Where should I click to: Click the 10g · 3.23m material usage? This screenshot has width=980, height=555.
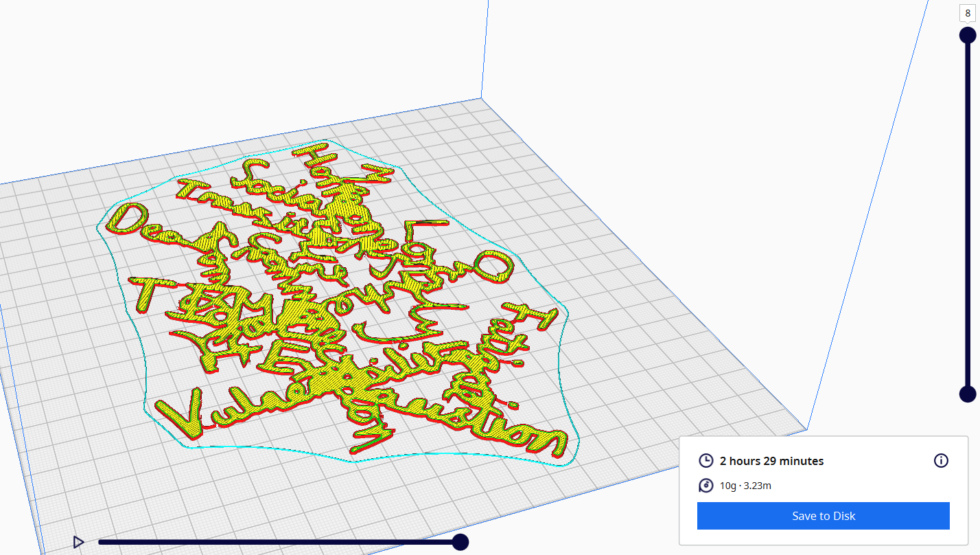point(745,486)
